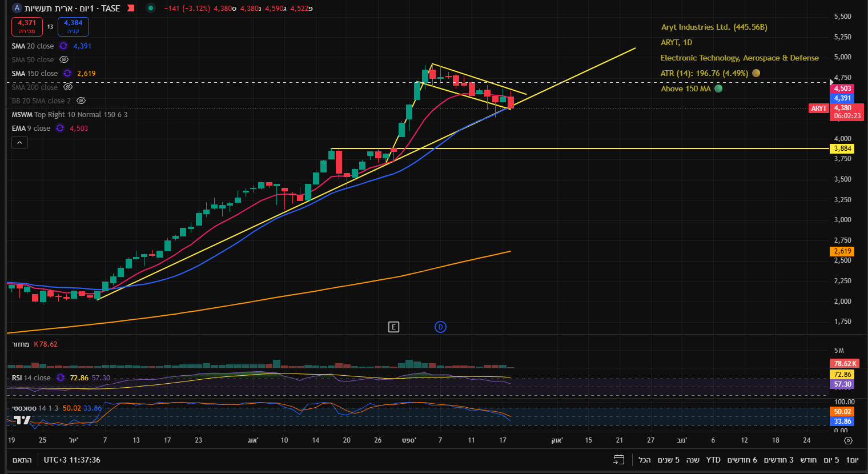This screenshot has width=868, height=474.
Task: Select the EMA 9 close indicator label
Action: coord(31,128)
